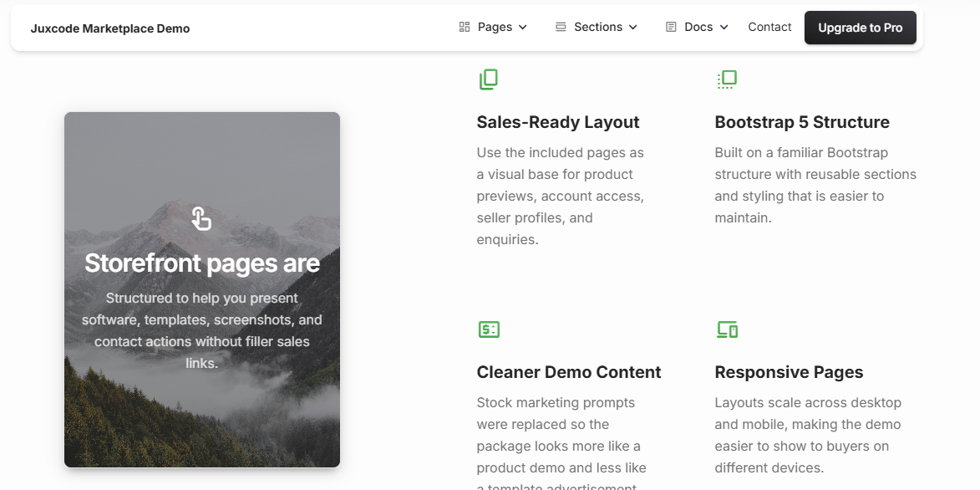
Task: Click the touch gesture icon on the mountain card
Action: tap(201, 217)
